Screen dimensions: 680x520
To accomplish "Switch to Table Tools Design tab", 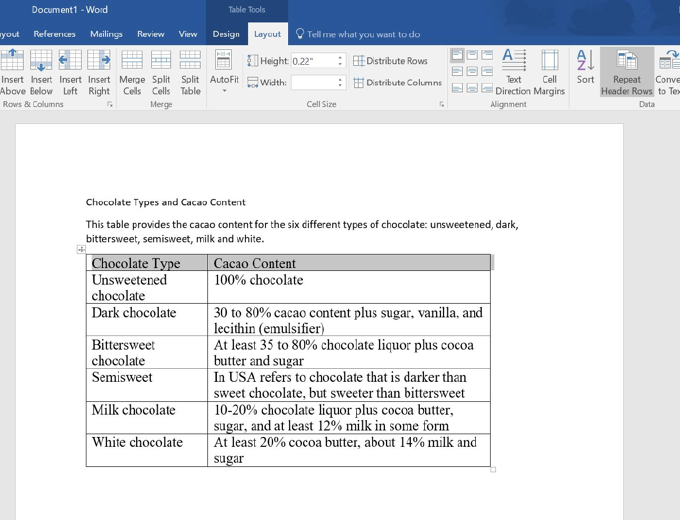I will pos(226,34).
